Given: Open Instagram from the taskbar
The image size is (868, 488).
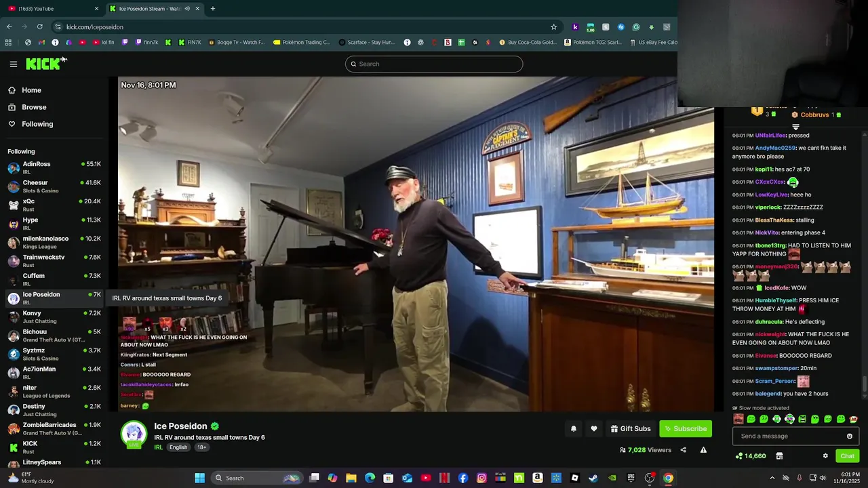Looking at the screenshot, I should coord(481,478).
